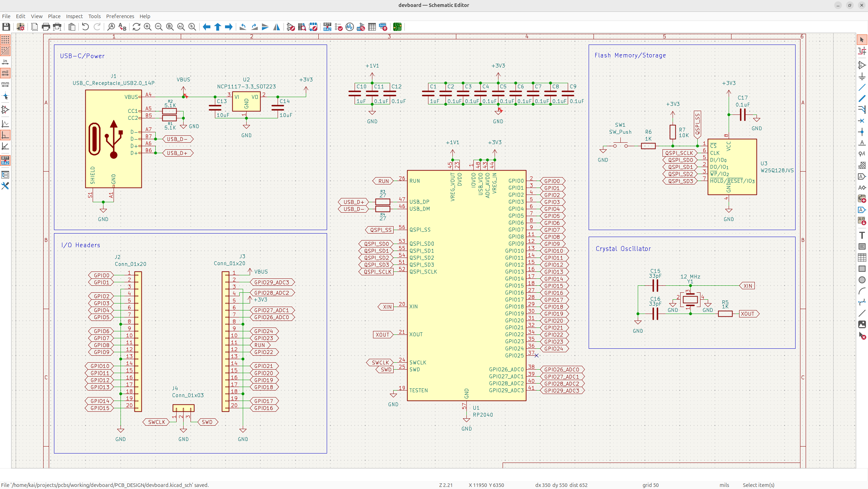Click the Undo button

pos(85,27)
